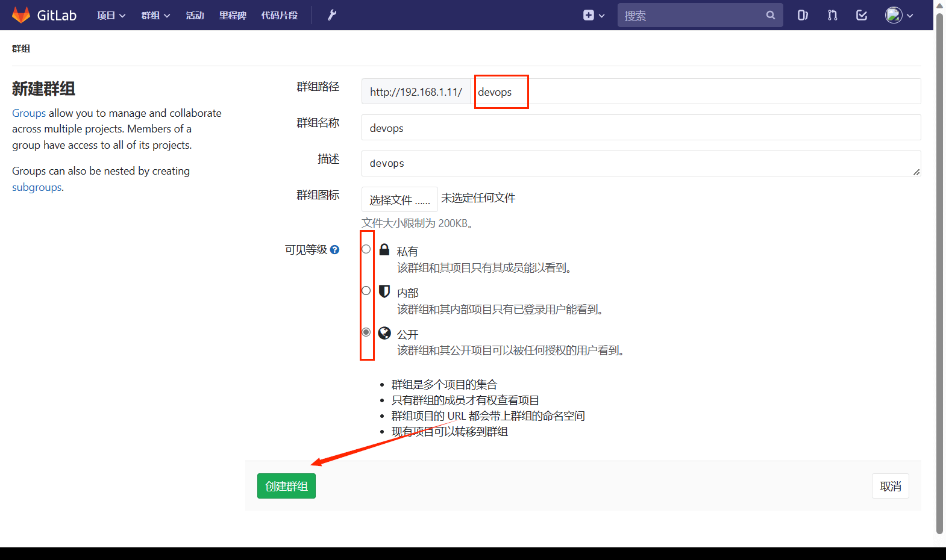
Task: Click the 群组 breadcrumb
Action: (x=21, y=48)
